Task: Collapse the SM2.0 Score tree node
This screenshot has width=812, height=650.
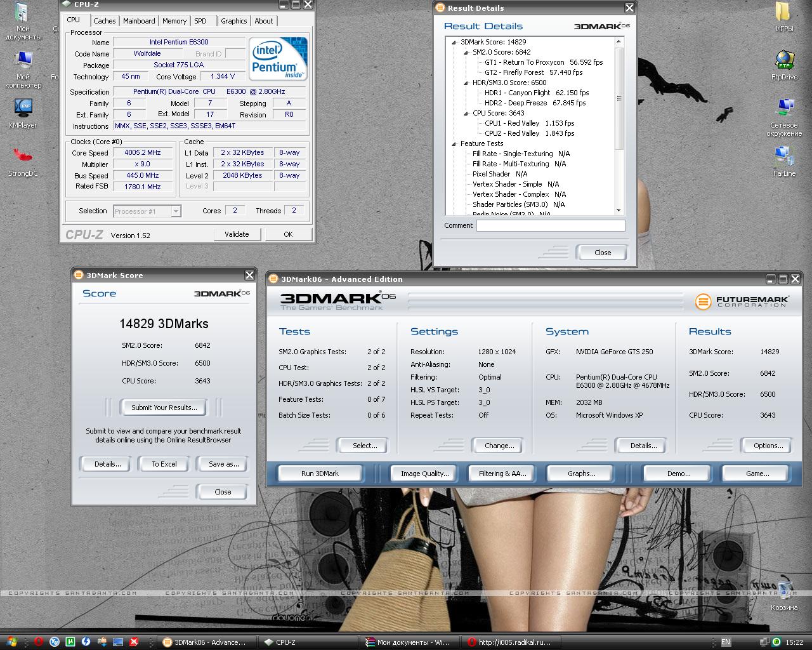Action: (466, 53)
